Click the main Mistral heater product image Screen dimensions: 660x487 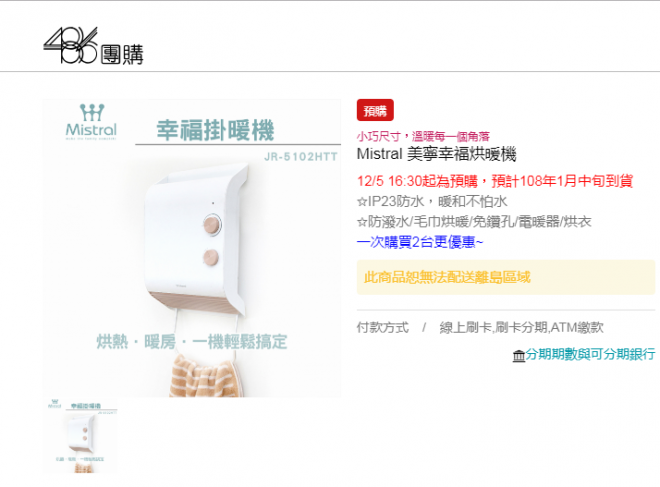192,248
